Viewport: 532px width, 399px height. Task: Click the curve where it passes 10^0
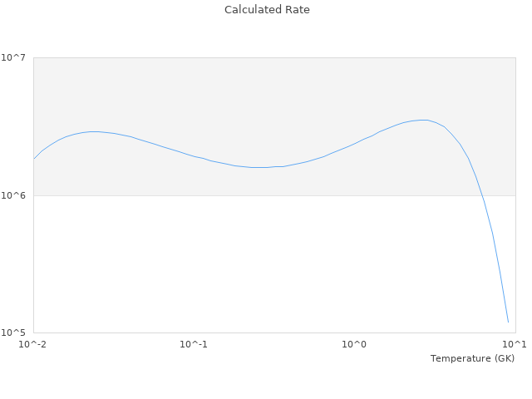point(354,143)
